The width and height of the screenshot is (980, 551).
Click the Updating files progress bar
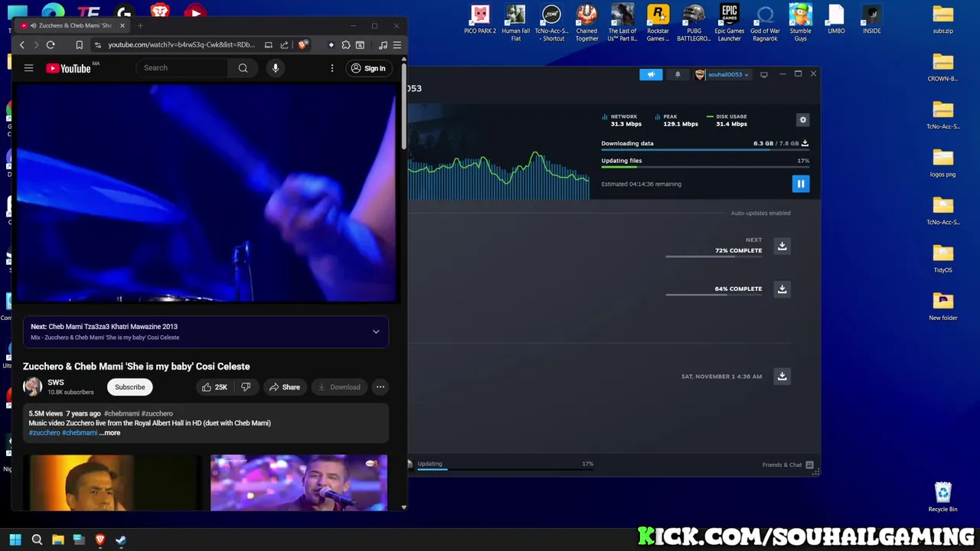[705, 167]
